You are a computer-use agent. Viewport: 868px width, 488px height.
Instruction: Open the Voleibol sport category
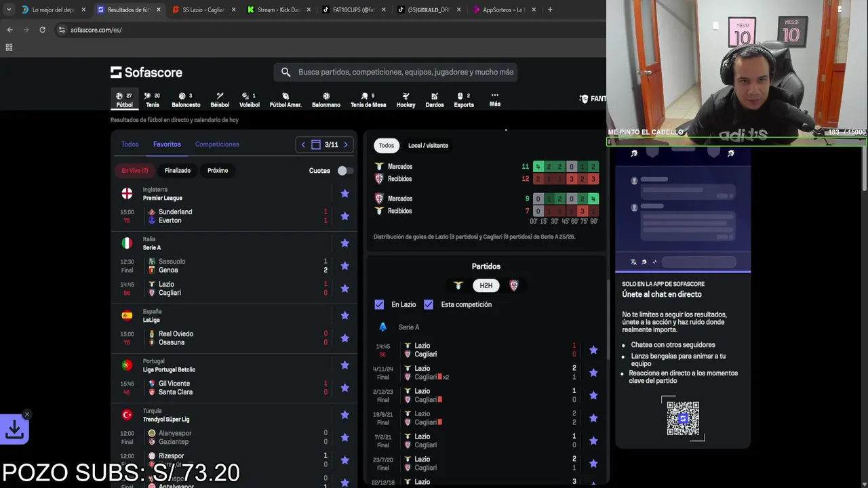pos(250,100)
